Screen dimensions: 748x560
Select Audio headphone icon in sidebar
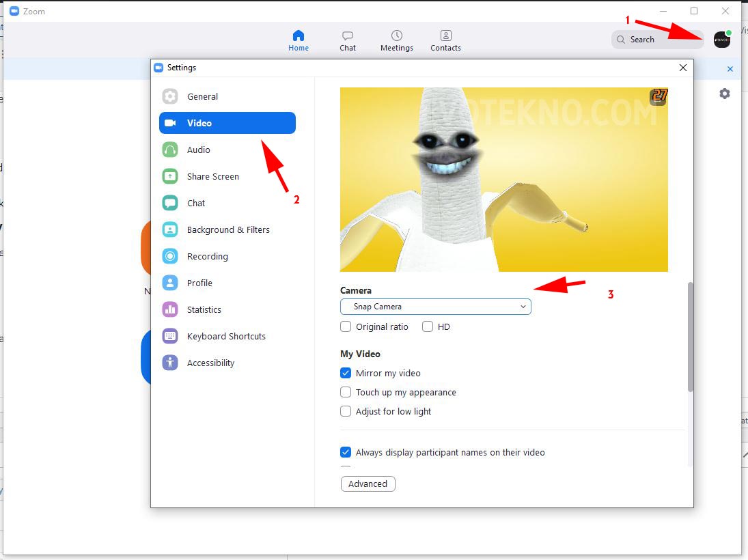(170, 150)
